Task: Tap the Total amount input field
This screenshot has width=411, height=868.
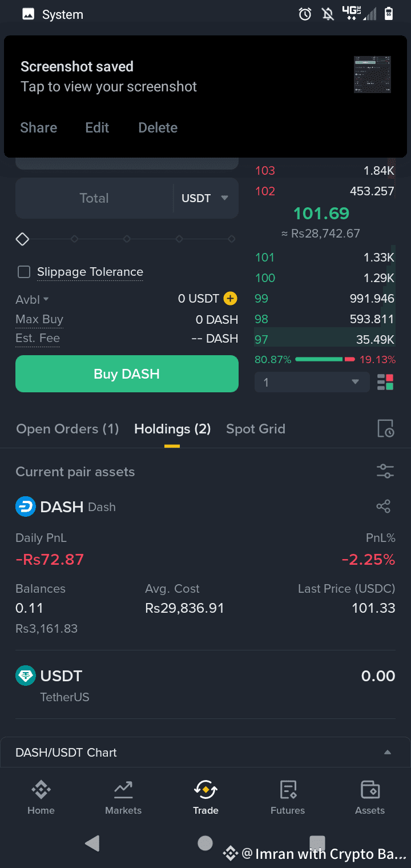Action: [x=94, y=198]
